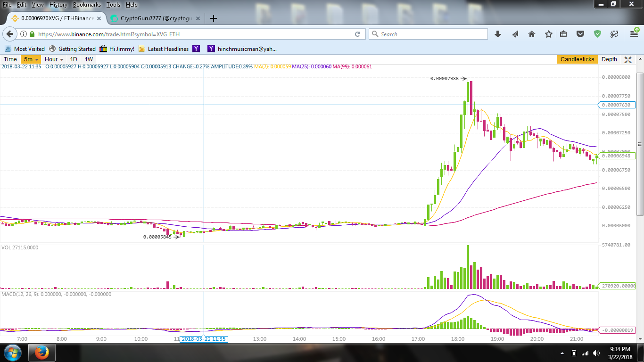The height and width of the screenshot is (362, 644).
Task: Open the green shield adblock icon
Action: coord(597,34)
